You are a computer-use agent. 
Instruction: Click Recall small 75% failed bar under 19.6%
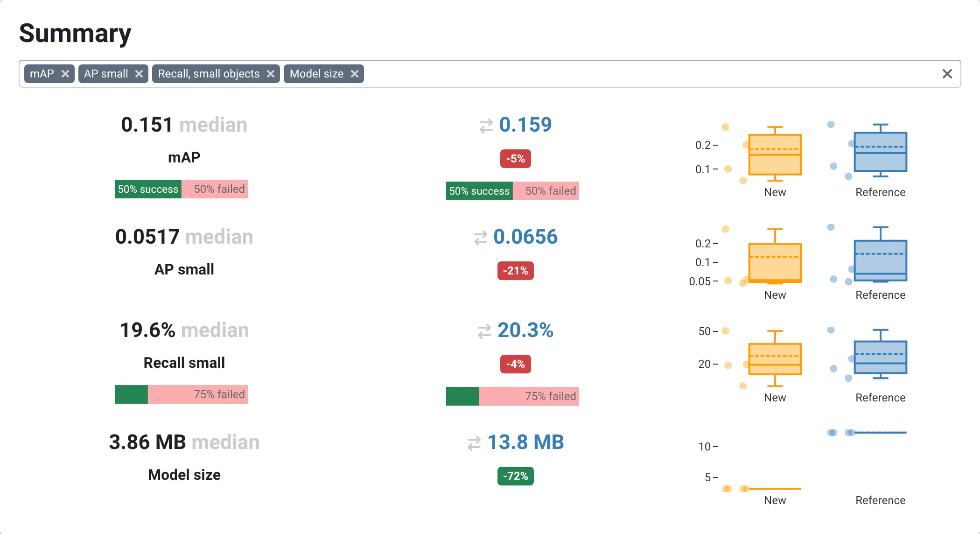[x=198, y=394]
